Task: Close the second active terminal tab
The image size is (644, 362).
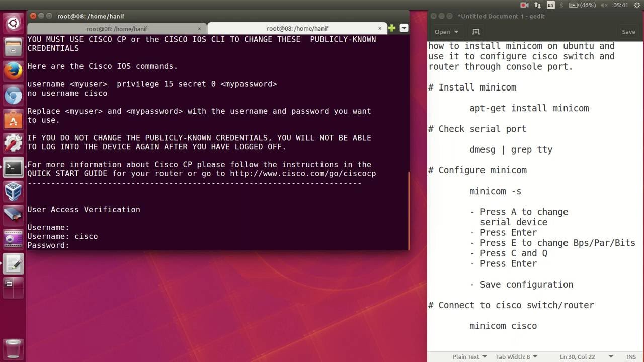Action: point(380,29)
